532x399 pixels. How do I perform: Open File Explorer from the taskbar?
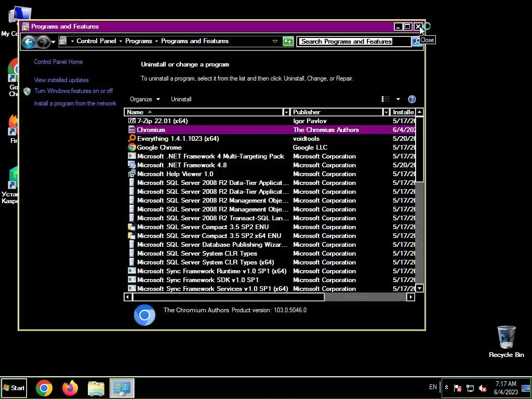(96, 388)
